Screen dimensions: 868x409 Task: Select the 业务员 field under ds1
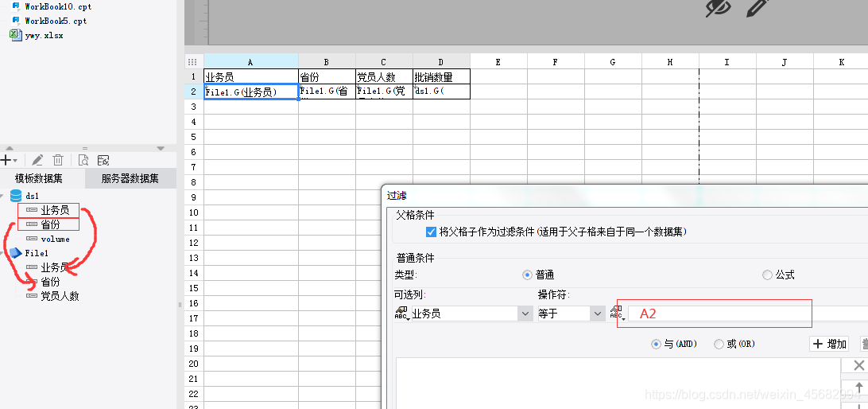coord(55,210)
